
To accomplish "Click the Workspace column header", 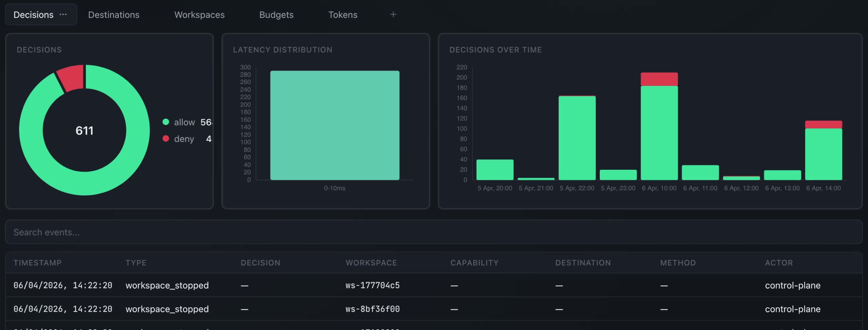I will pyautogui.click(x=371, y=263).
